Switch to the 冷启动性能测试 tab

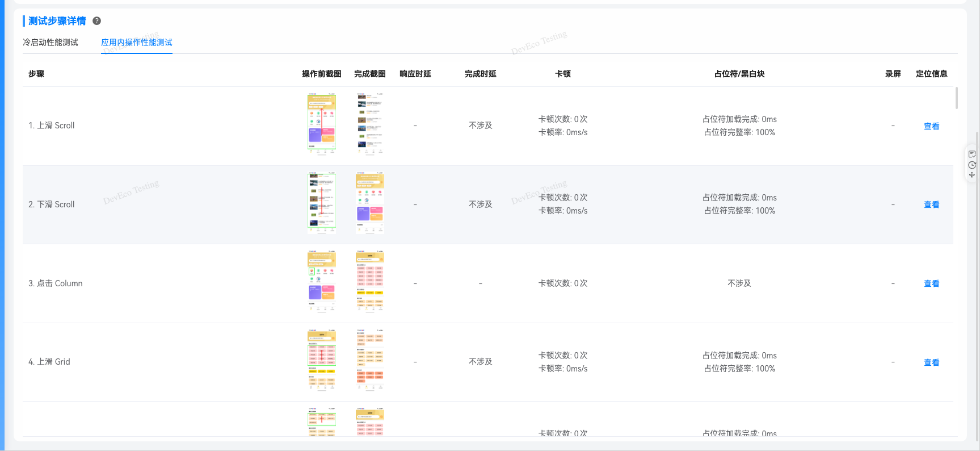(x=51, y=43)
